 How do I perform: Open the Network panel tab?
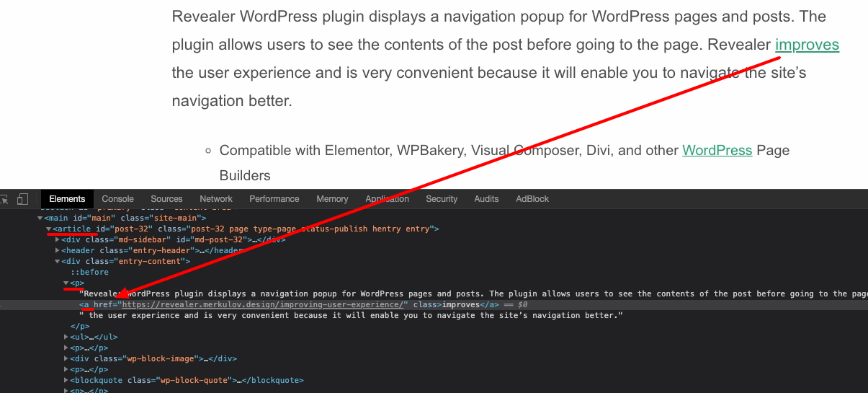[x=216, y=199]
